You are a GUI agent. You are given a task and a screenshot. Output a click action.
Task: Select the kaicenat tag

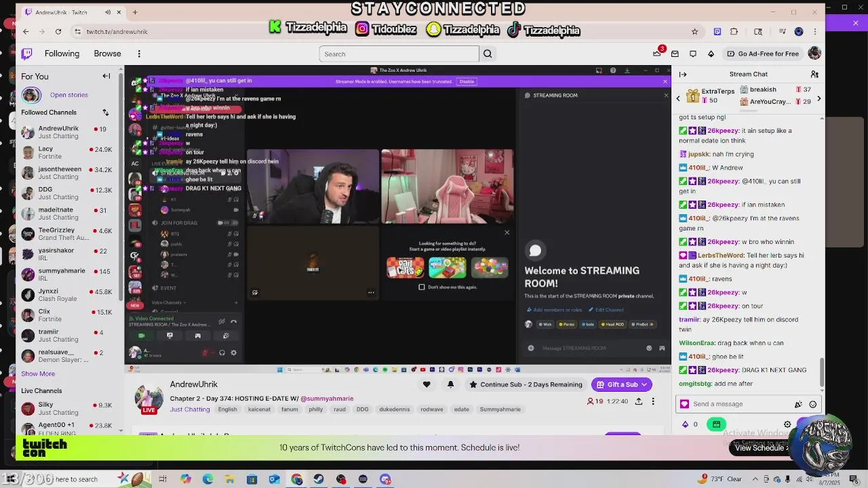[x=259, y=409]
